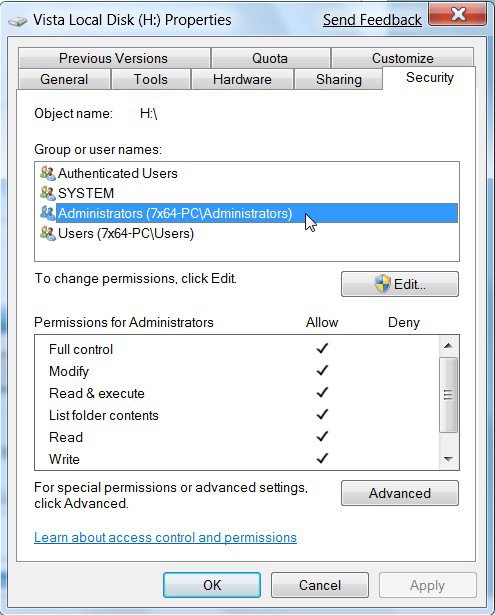Viewport: 495px width, 615px height.
Task: Click the Authenticated Users group icon
Action: (47, 173)
